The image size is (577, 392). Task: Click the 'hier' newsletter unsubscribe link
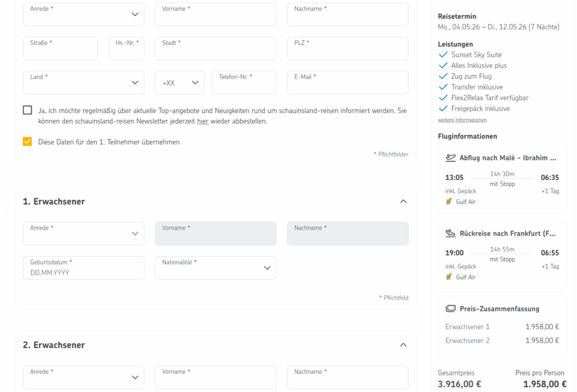pos(202,121)
